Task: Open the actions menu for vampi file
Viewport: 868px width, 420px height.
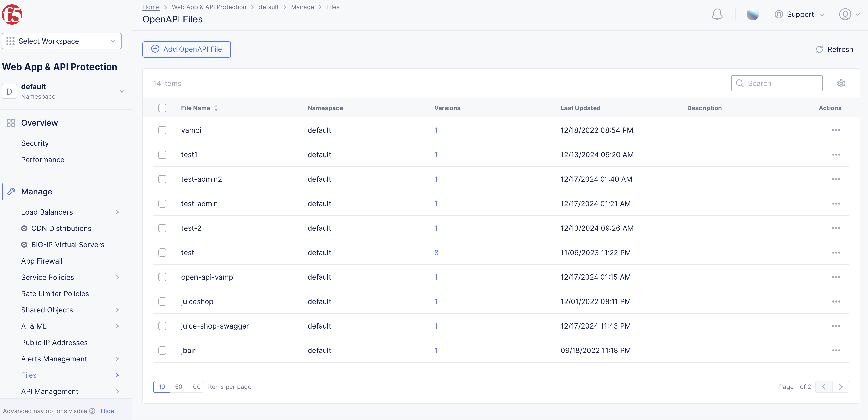Action: (836, 130)
